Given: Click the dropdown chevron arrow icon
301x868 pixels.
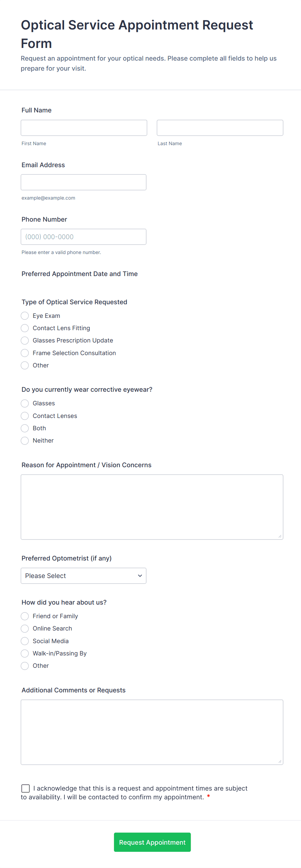Looking at the screenshot, I should click(140, 575).
